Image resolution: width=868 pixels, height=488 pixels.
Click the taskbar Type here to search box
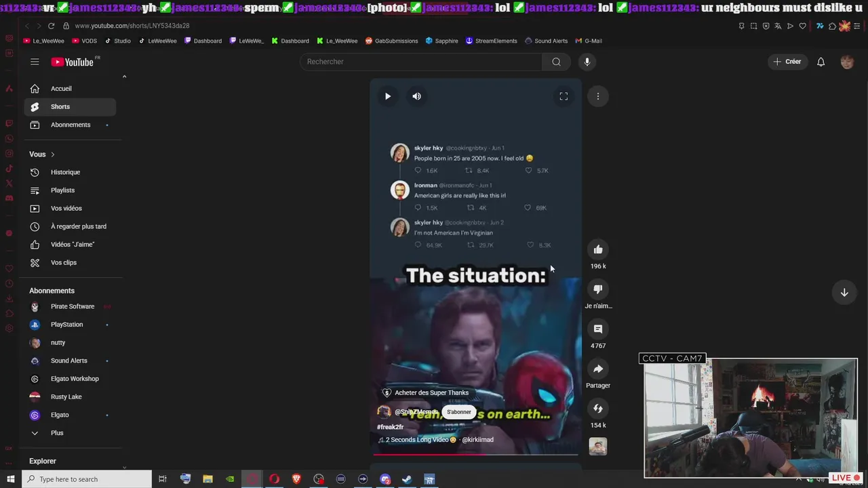coord(87,479)
